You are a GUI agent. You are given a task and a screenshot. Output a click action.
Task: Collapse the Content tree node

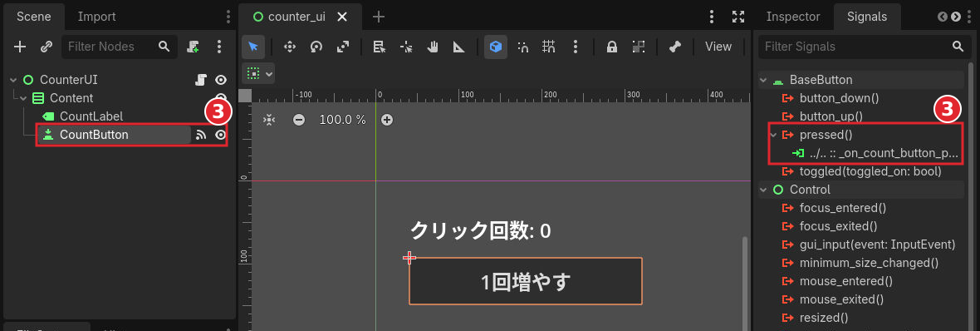pyautogui.click(x=24, y=97)
